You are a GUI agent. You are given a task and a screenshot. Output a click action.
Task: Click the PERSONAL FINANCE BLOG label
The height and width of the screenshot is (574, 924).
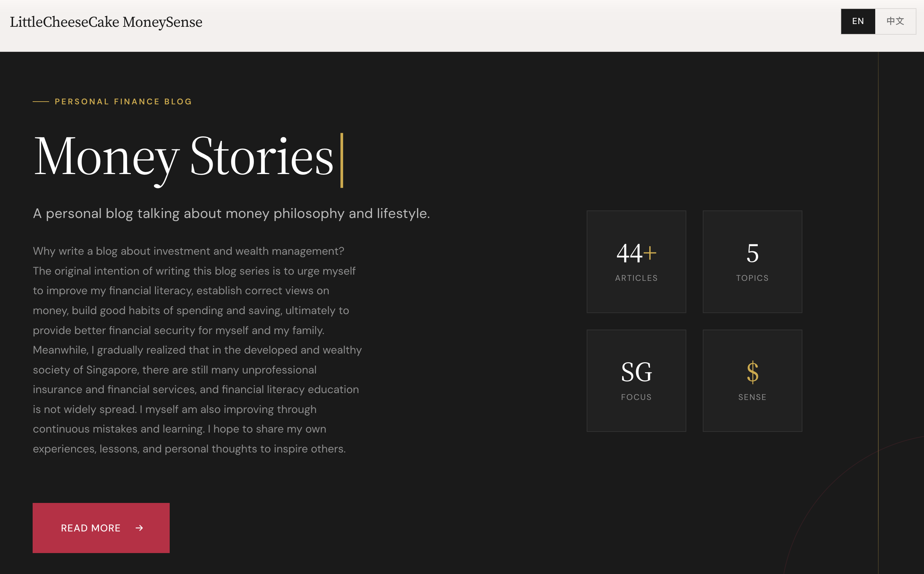pos(123,101)
